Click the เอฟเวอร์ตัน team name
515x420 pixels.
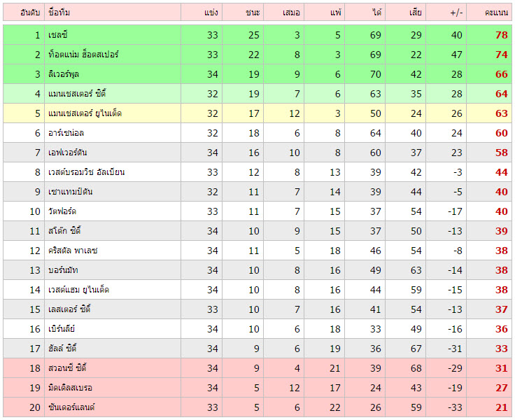point(69,153)
